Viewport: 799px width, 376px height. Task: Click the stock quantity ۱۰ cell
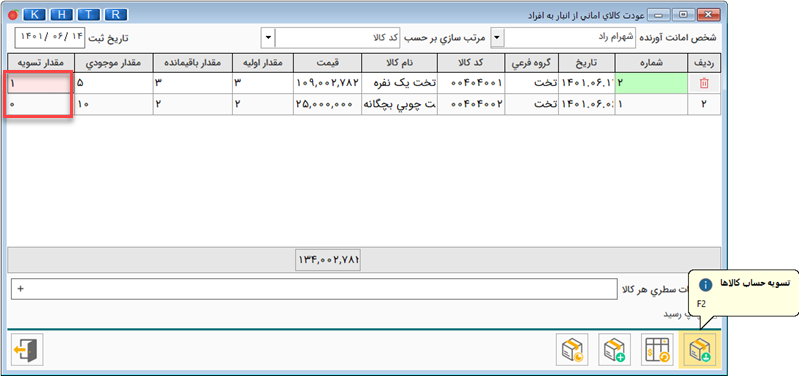[114, 104]
